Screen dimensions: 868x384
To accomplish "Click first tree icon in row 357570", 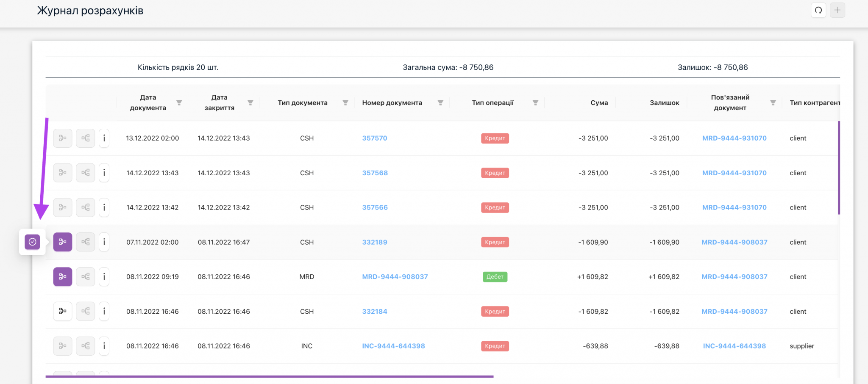I will pyautogui.click(x=63, y=138).
